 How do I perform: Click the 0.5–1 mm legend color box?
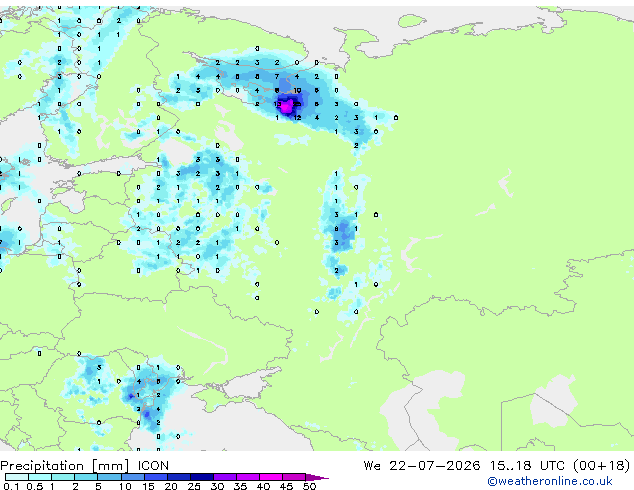coord(40,477)
